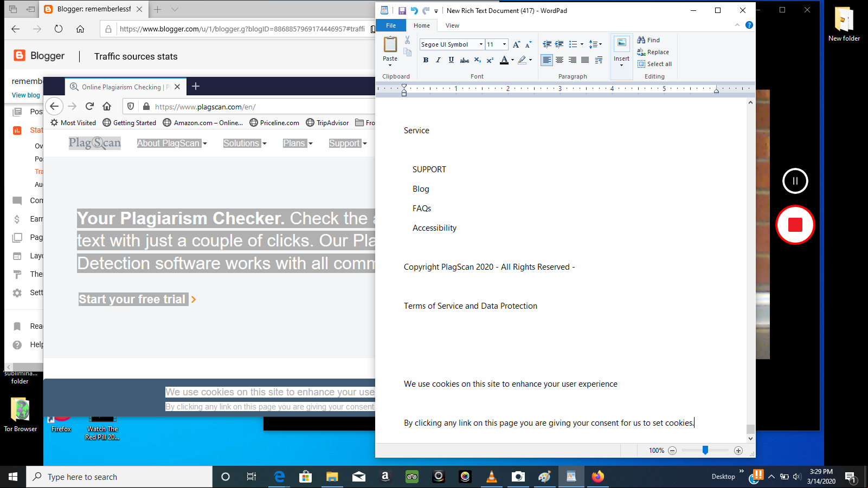Open Customize Quick Access Toolbar dropdown
868x488 pixels.
tap(436, 11)
